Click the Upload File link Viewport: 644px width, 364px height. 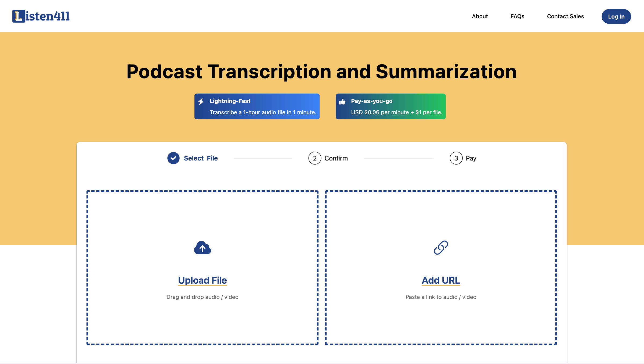(x=202, y=280)
